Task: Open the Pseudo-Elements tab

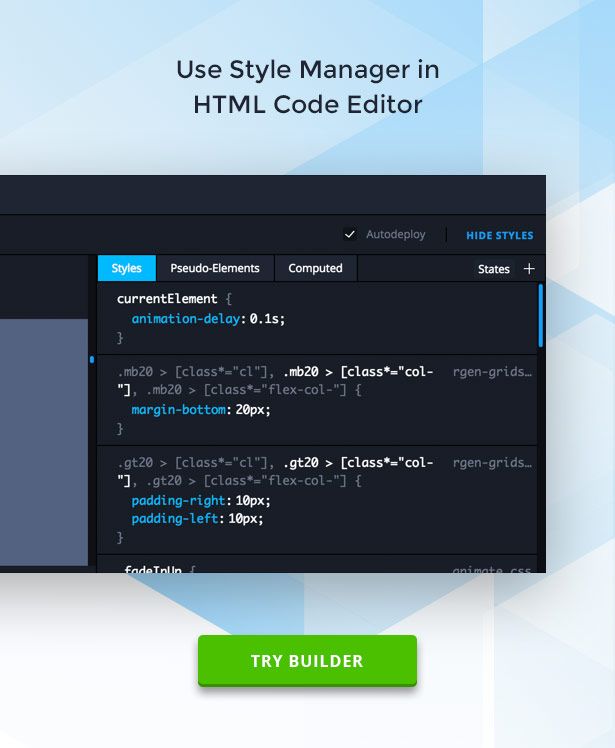Action: 214,268
